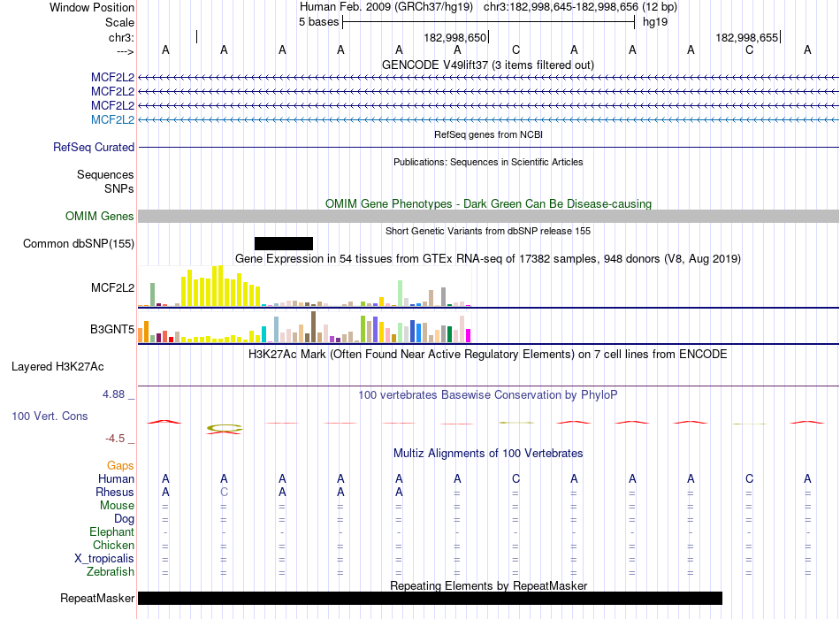The image size is (840, 619).
Task: Click the Layered H3K27Ac track label
Action: (x=57, y=367)
